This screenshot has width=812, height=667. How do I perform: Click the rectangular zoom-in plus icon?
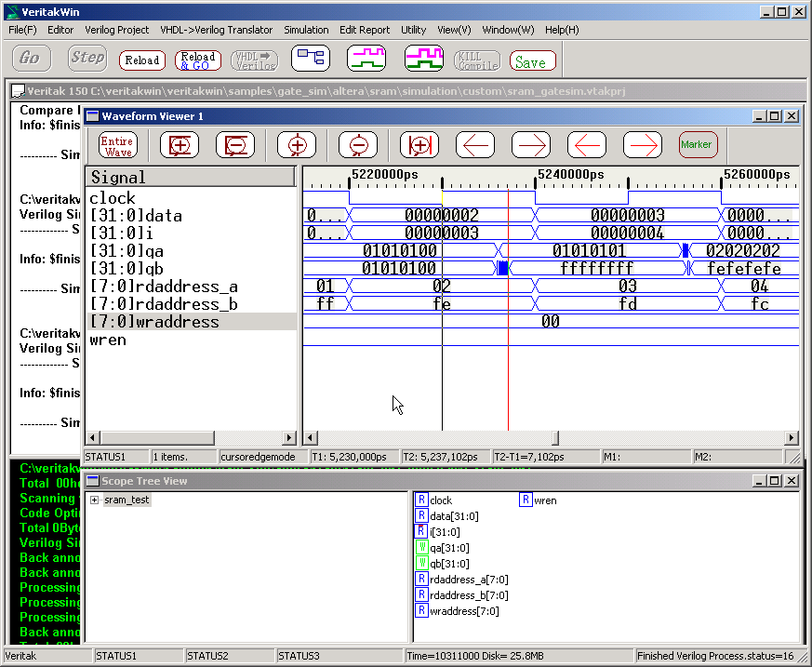pyautogui.click(x=180, y=145)
